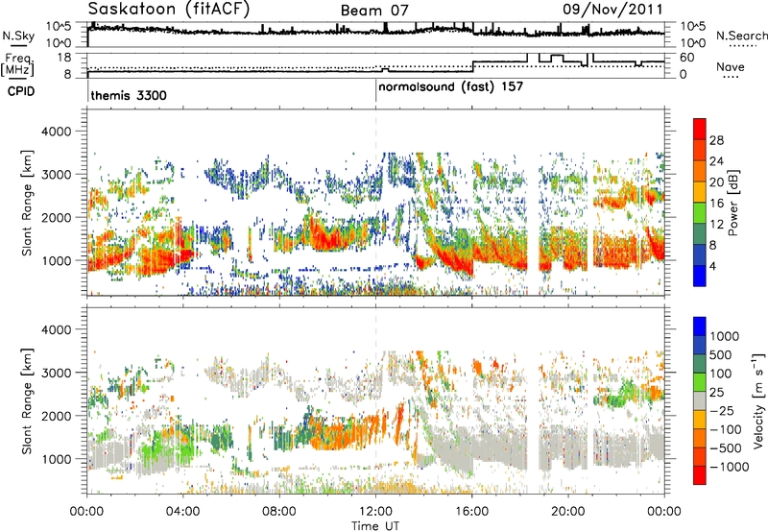
Task: Click the "Power [dB]" color bar title
Action: [733, 203]
